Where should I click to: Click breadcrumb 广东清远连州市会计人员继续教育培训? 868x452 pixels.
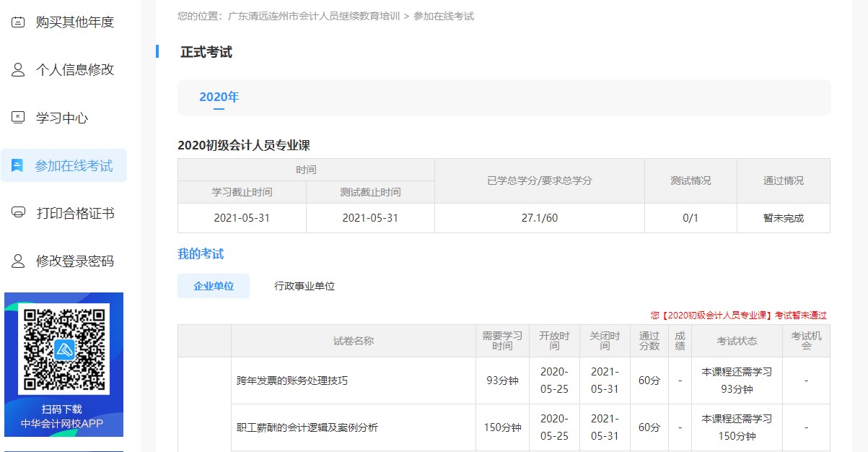[x=313, y=16]
